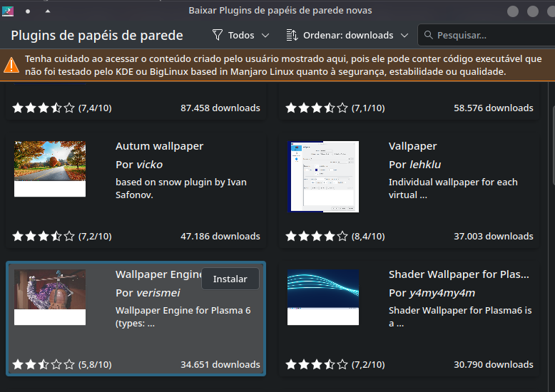Viewport: 555px width, 392px height.
Task: Select the Shader Wallpaper blue waves thumbnail
Action: [x=323, y=297]
